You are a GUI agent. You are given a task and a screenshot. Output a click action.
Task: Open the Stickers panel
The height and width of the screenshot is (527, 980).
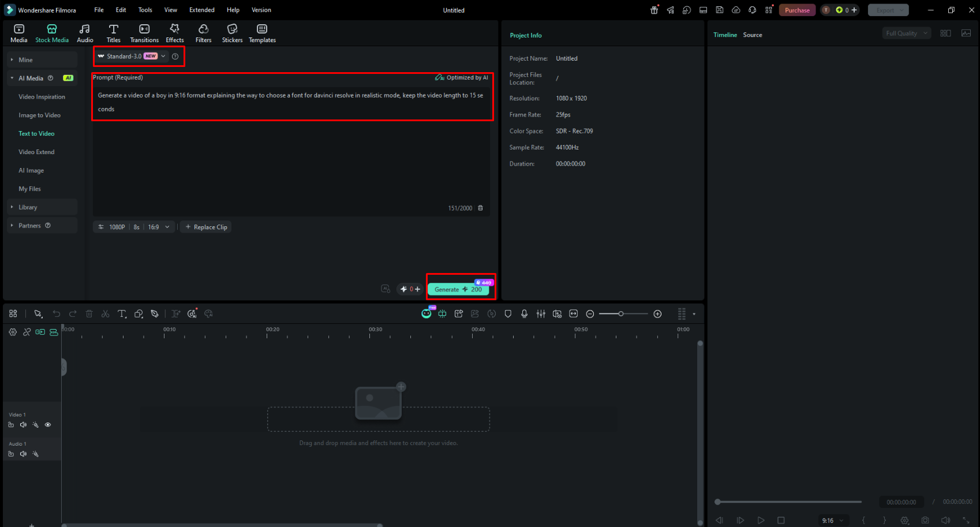[x=232, y=33]
